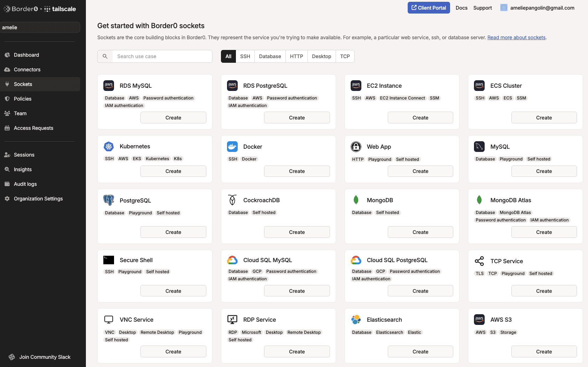Click the user avatar in header
The image size is (588, 367).
pyautogui.click(x=504, y=8)
